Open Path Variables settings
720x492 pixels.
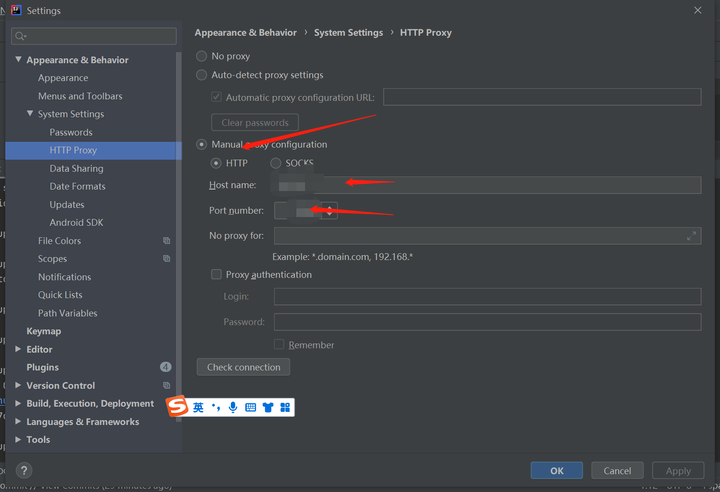click(68, 313)
